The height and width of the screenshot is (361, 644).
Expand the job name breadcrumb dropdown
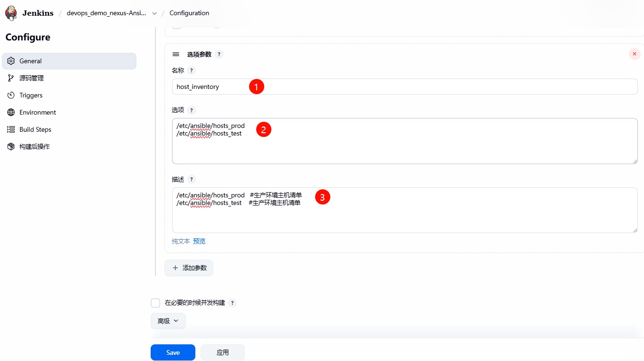[x=154, y=13]
